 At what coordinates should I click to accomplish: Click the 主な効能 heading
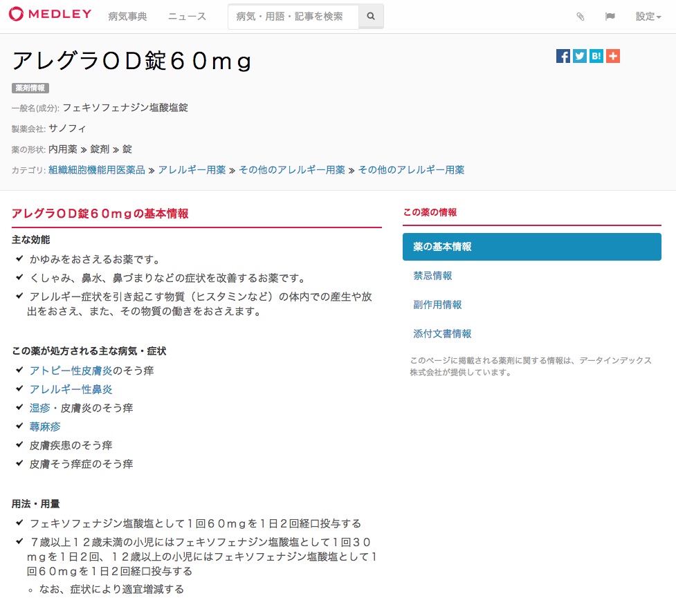coord(30,239)
